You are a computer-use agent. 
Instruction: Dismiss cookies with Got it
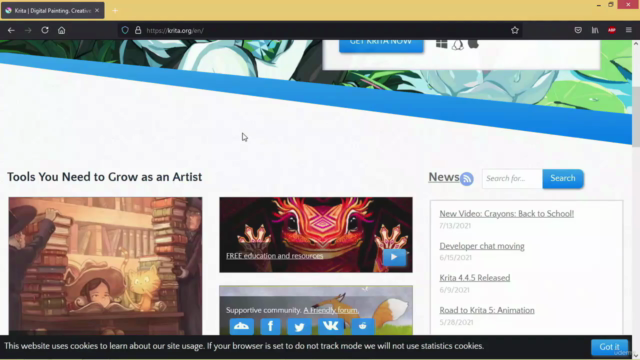click(x=609, y=347)
